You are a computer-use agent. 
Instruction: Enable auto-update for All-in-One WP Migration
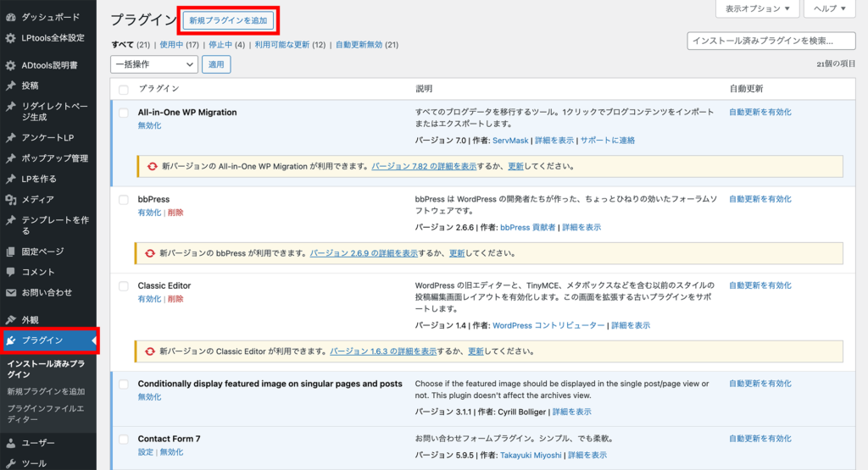point(760,113)
